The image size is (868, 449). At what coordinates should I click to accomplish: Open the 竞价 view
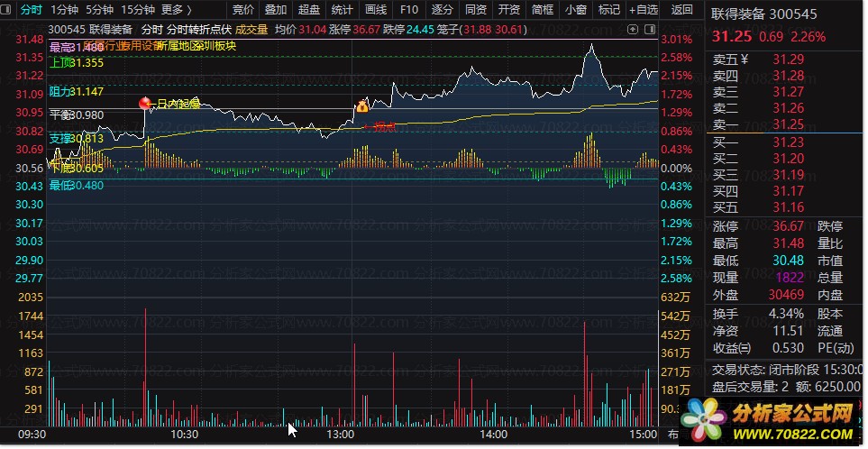pos(243,9)
